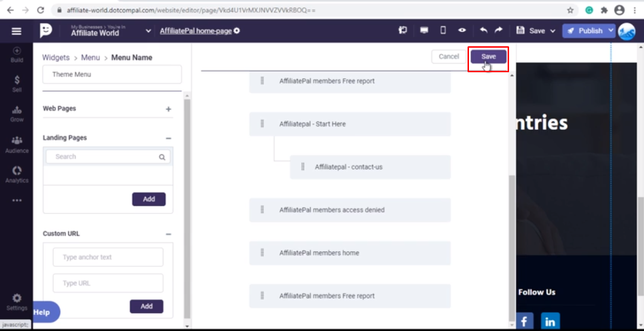Open page settings gear beside AffiliatePal home-page
The width and height of the screenshot is (644, 331).
coord(237,31)
